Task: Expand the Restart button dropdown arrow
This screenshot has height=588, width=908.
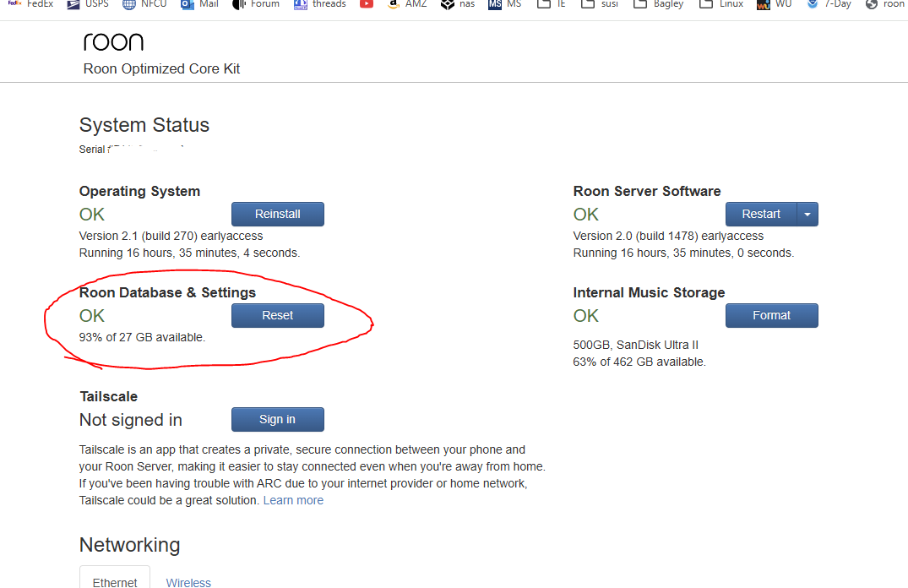Action: point(807,215)
